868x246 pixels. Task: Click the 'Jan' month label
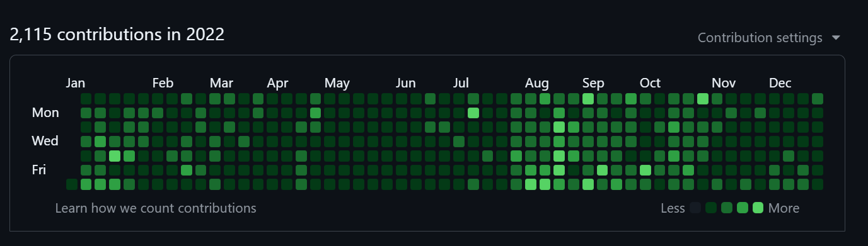76,83
